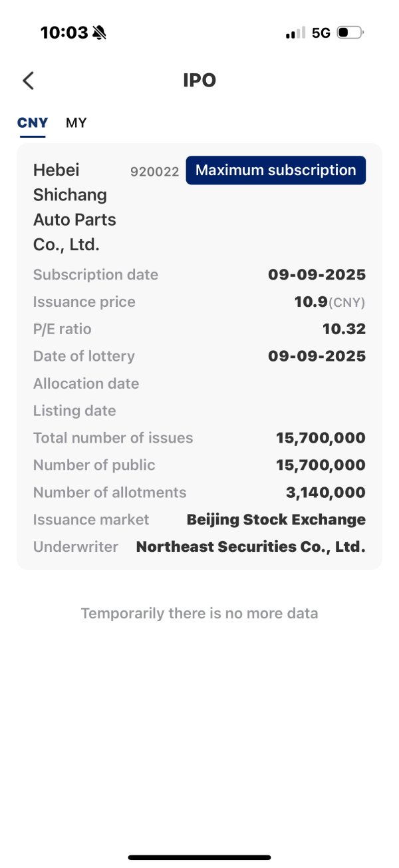Tap Number of allotments value 3,140,000
Viewport: 399px width, 868px height.
(x=325, y=493)
